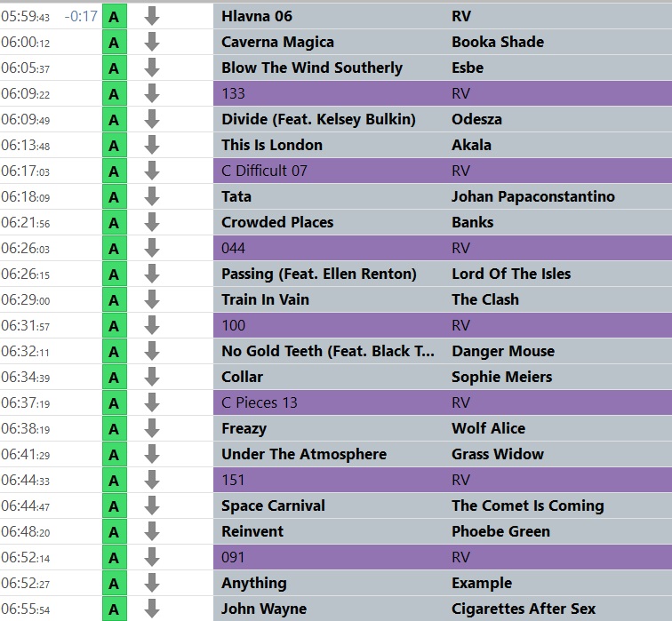Click the down arrow beside No Gold Teeth
This screenshot has height=621, width=672.
pos(152,351)
